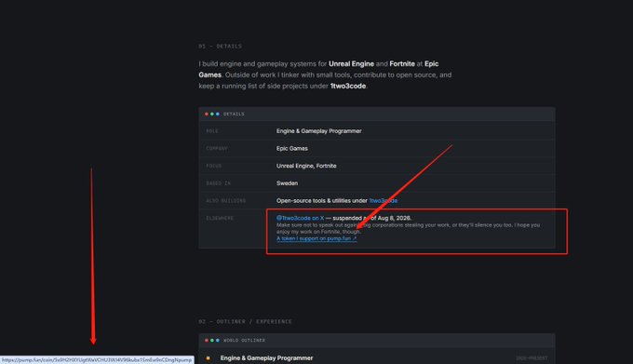Click the '01 — DETAILS' section heading
The image size is (633, 364).
click(220, 47)
